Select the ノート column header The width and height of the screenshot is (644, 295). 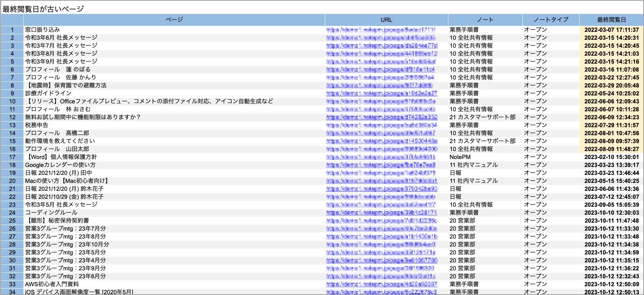(x=485, y=19)
